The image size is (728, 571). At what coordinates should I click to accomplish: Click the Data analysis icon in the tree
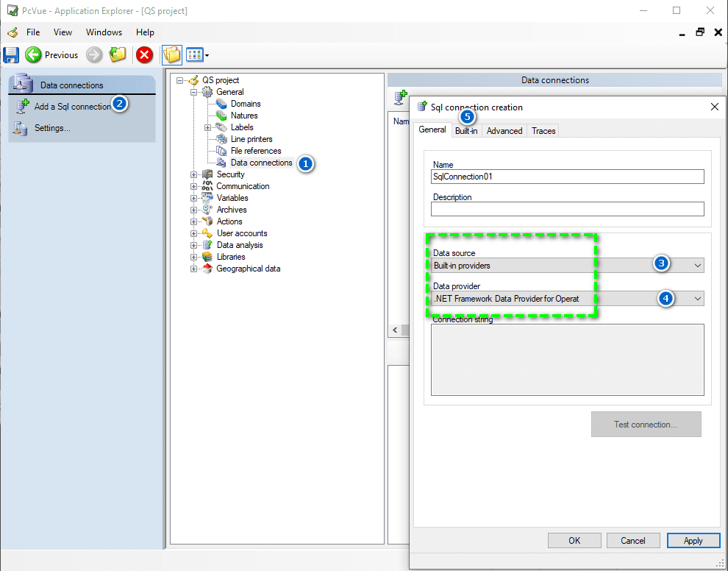coord(207,245)
